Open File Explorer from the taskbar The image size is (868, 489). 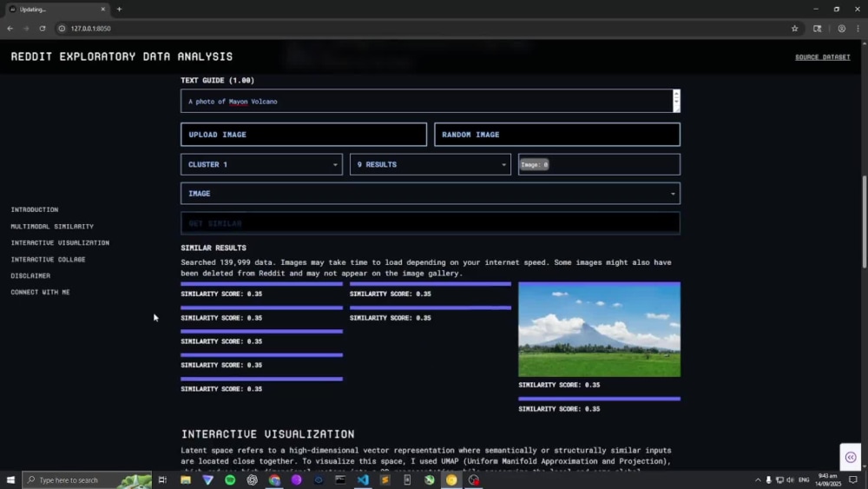click(186, 479)
